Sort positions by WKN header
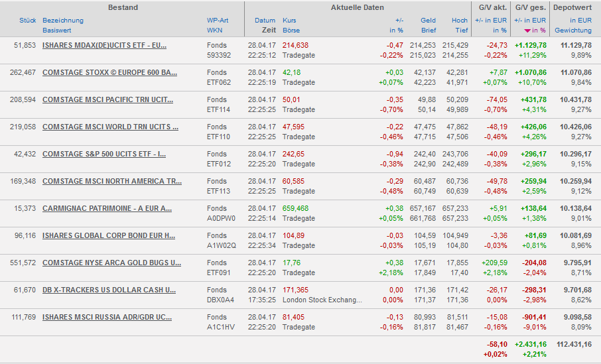 point(214,30)
